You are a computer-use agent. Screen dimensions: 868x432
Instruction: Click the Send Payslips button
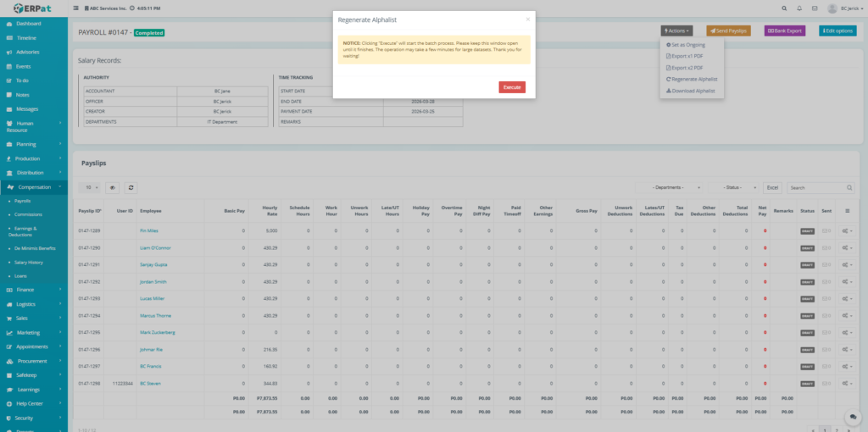pyautogui.click(x=728, y=31)
